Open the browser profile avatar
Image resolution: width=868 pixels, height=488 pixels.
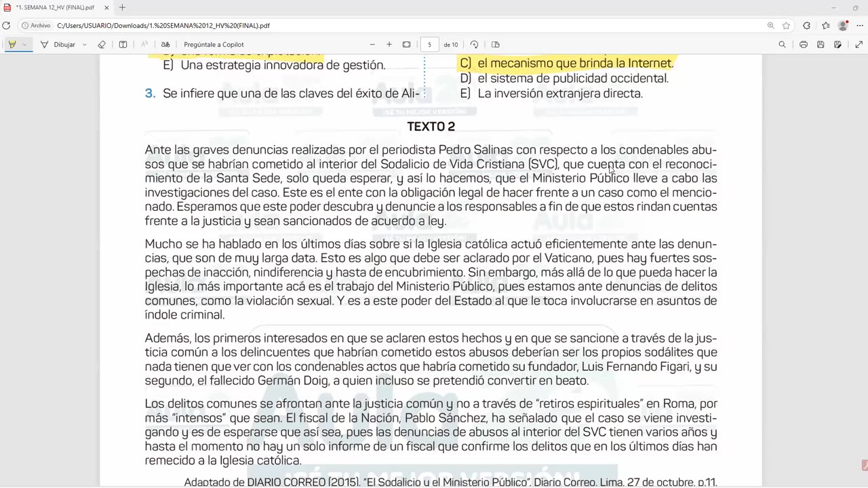[x=843, y=26]
